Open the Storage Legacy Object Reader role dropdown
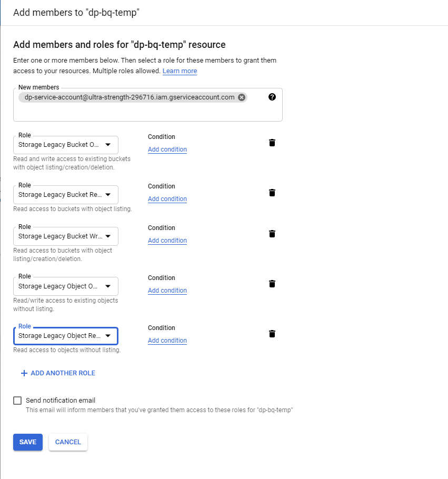This screenshot has height=479, width=448. (x=66, y=336)
